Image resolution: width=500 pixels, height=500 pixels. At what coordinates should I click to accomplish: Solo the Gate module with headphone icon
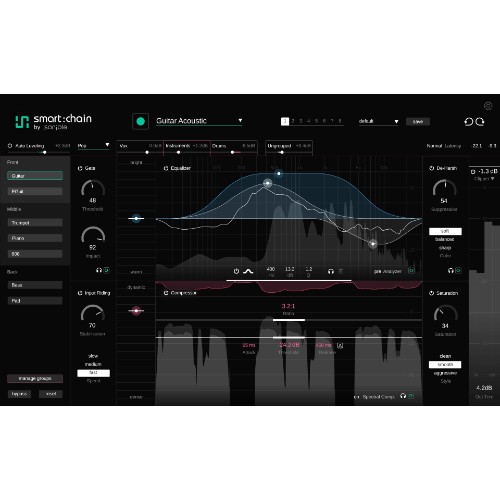pos(99,270)
